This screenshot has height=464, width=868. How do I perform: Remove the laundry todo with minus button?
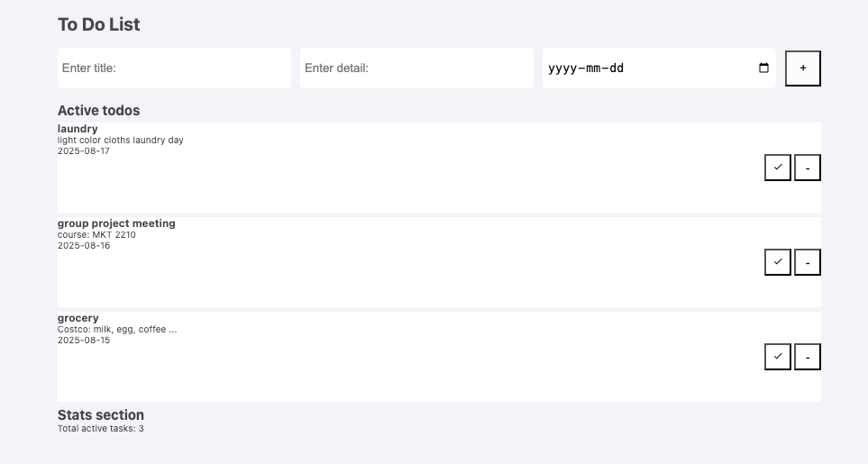tap(807, 168)
